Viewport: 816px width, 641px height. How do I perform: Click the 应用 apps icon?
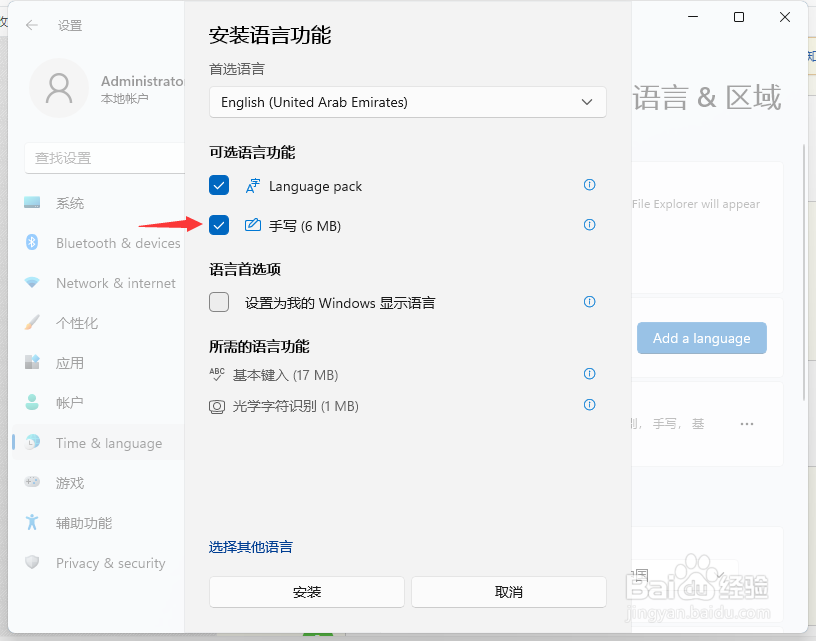pos(32,362)
